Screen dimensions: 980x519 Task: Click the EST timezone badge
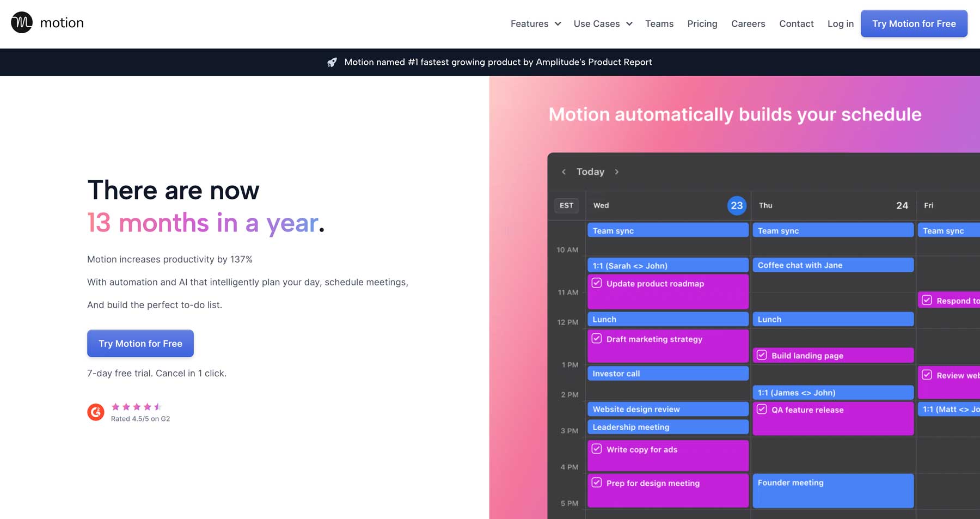coord(566,205)
